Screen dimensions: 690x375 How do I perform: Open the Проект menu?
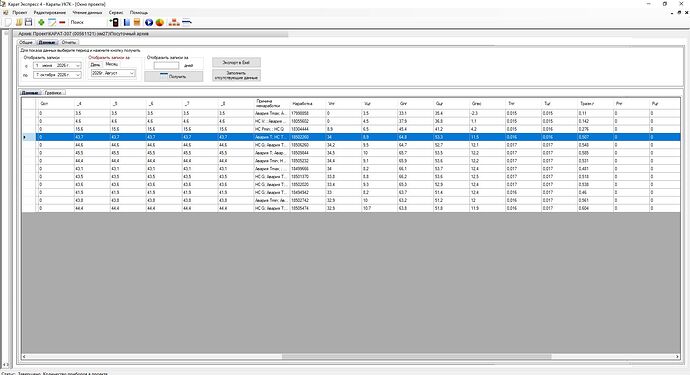point(20,13)
